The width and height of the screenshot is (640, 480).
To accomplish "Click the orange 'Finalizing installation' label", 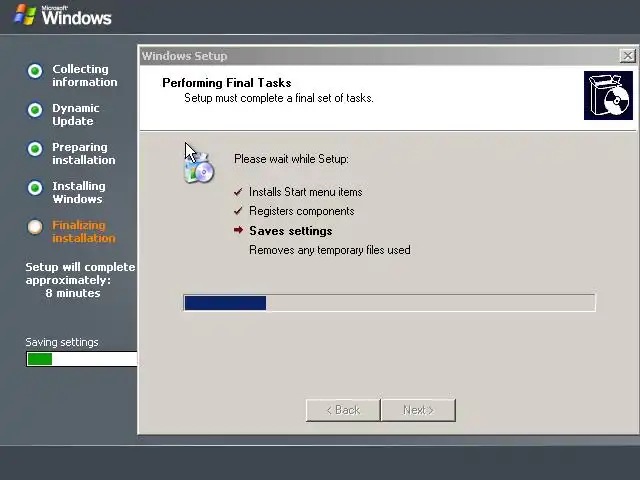I will [x=84, y=231].
